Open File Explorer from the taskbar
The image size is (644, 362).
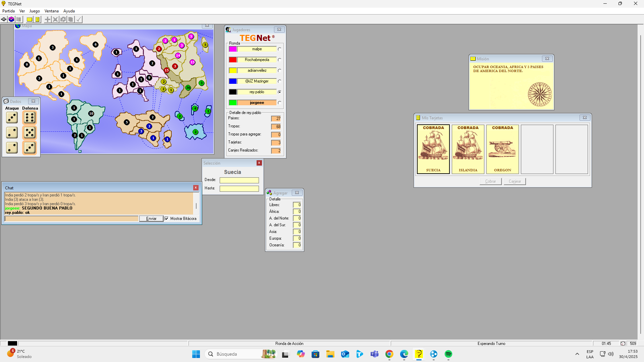point(330,354)
